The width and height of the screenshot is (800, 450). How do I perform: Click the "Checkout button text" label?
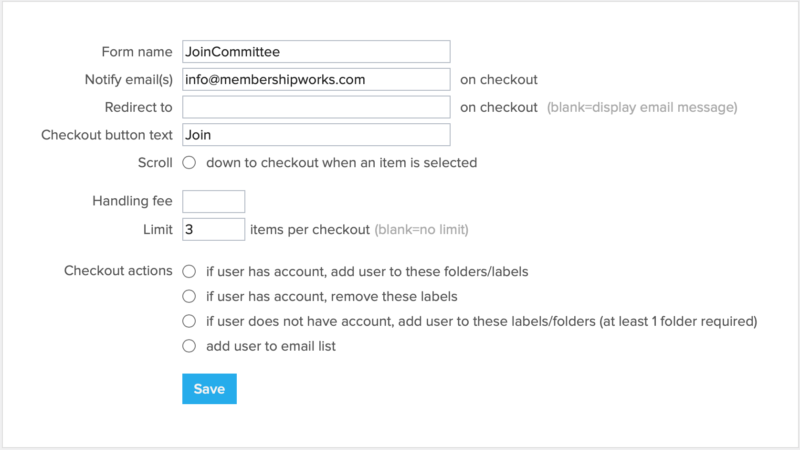pyautogui.click(x=107, y=135)
